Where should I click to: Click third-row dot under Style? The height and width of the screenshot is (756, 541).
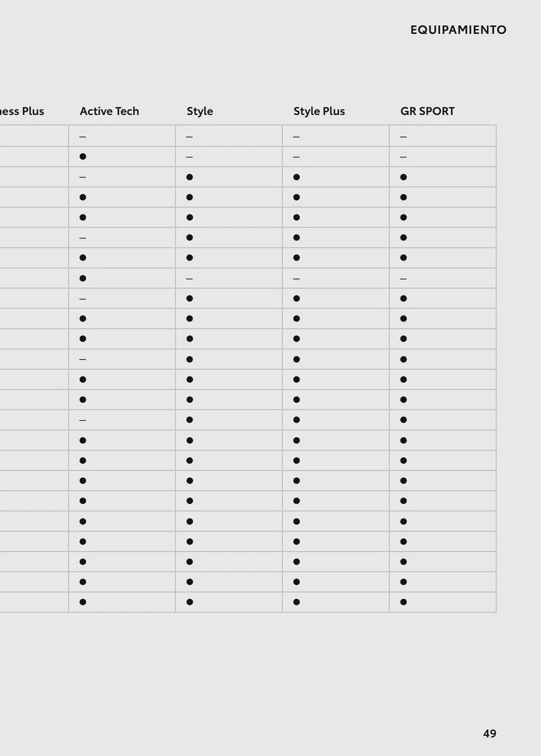[190, 177]
